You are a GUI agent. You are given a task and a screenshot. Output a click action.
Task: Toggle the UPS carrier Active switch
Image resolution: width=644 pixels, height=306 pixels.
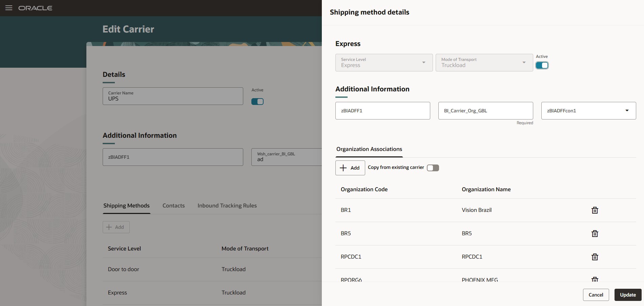pyautogui.click(x=257, y=102)
